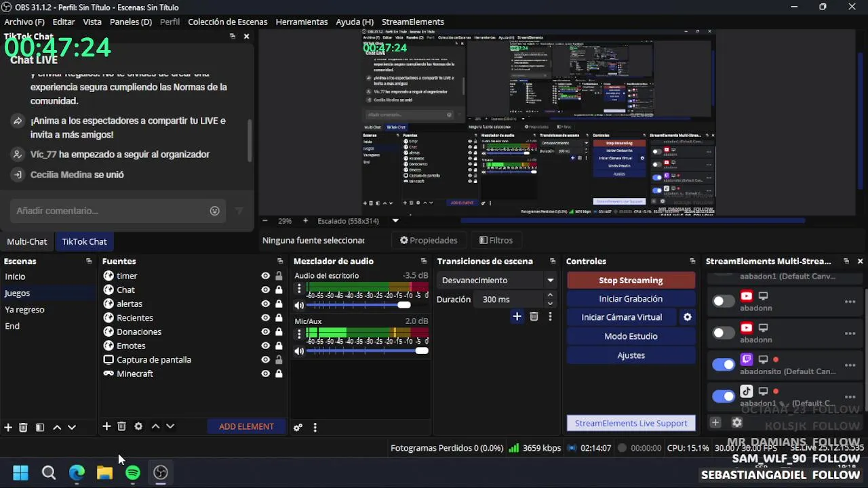Open the Archivo menu
The image size is (868, 488).
coord(24,22)
